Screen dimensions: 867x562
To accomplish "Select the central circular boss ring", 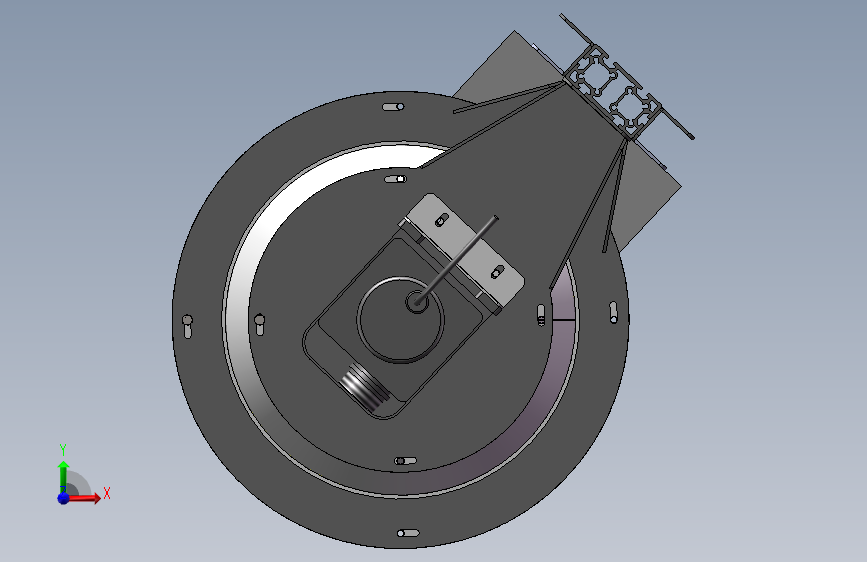I will (x=400, y=320).
